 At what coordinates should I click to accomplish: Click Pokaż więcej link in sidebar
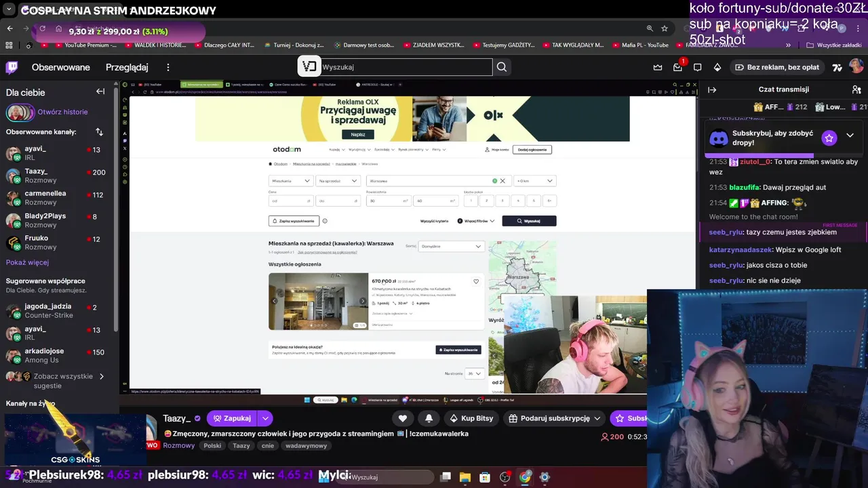point(27,262)
